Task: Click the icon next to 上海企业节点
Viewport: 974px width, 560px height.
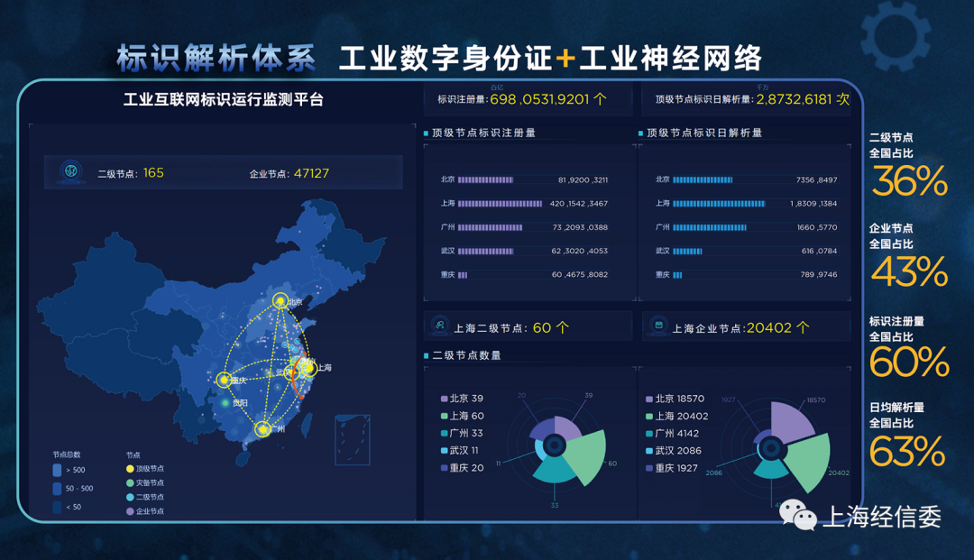Action: tap(658, 326)
